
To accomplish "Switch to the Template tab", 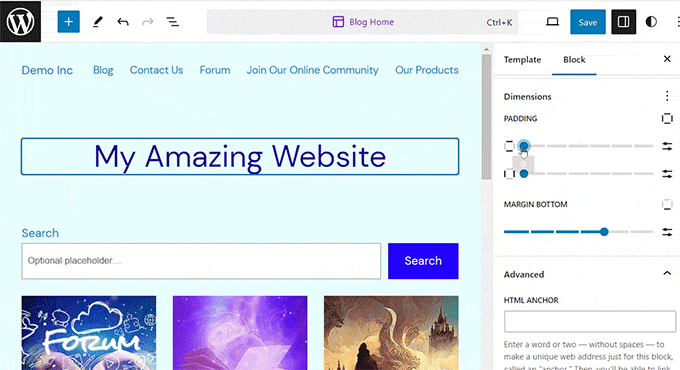I will pyautogui.click(x=522, y=59).
